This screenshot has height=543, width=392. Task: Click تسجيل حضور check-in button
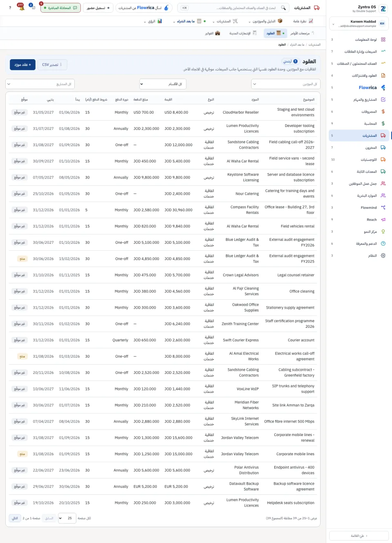(x=98, y=8)
